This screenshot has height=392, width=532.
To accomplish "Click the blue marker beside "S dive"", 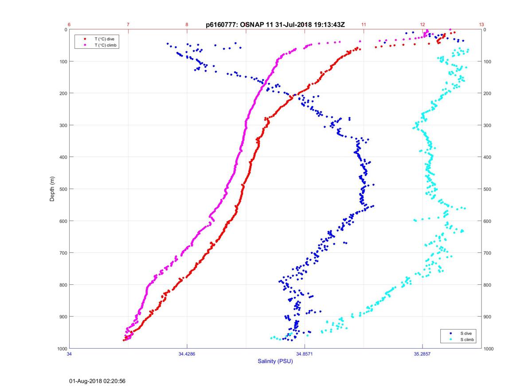I will (450, 333).
